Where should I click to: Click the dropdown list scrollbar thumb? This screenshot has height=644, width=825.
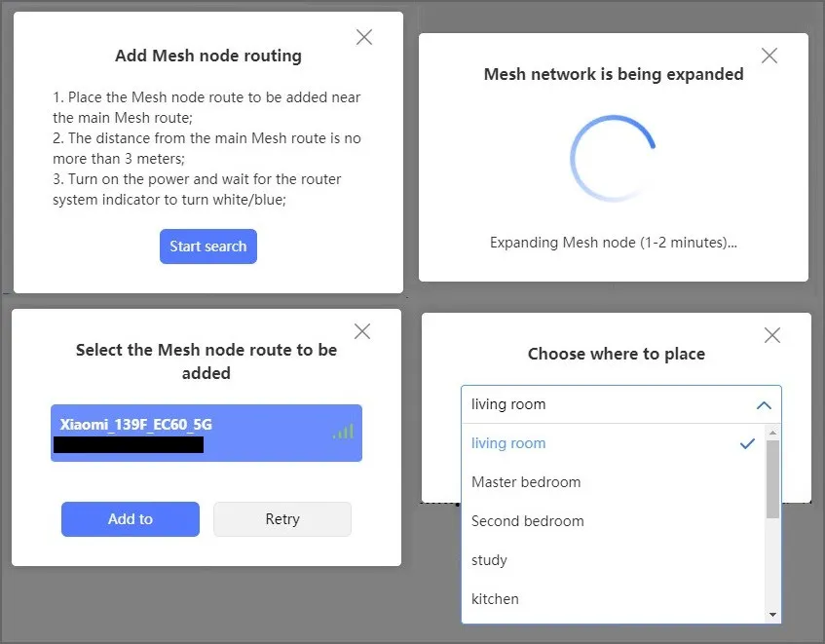[x=773, y=477]
